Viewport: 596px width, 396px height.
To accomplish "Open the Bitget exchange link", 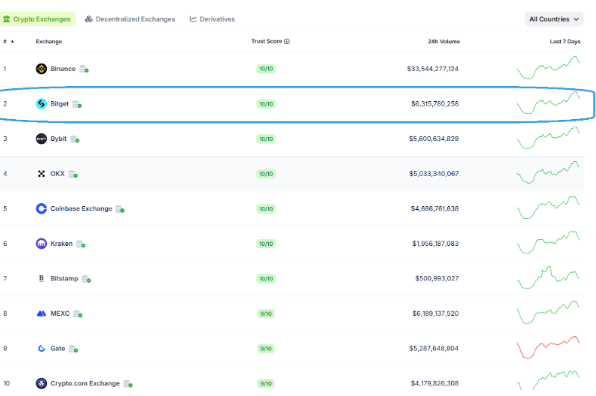I will click(60, 104).
